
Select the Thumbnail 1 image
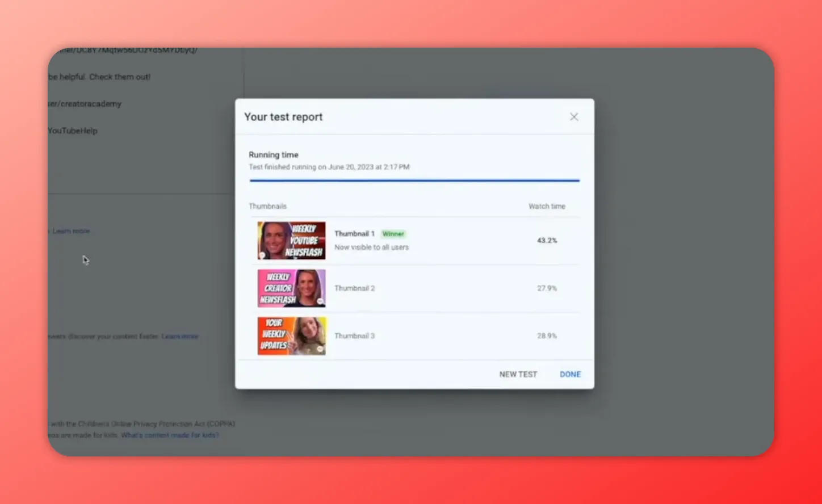point(291,241)
